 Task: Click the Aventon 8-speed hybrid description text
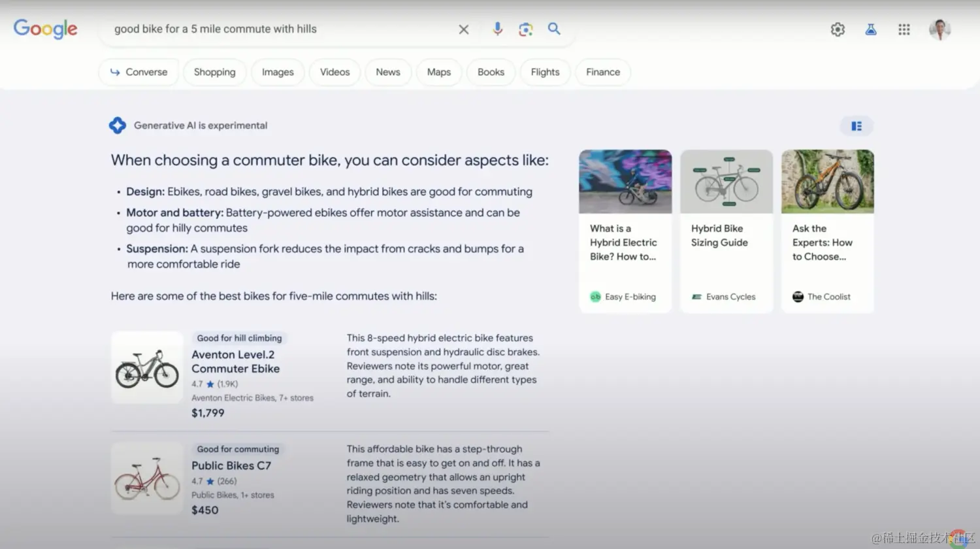click(x=443, y=366)
